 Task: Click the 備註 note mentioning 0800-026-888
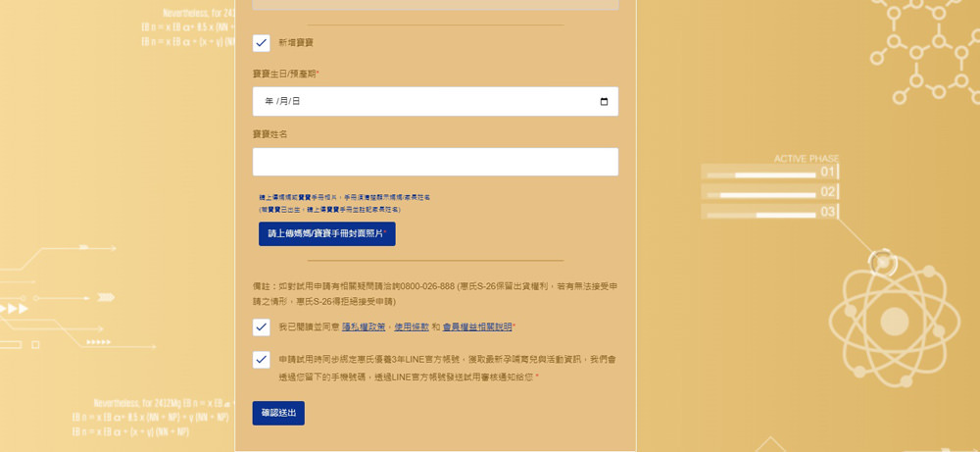coord(435,294)
